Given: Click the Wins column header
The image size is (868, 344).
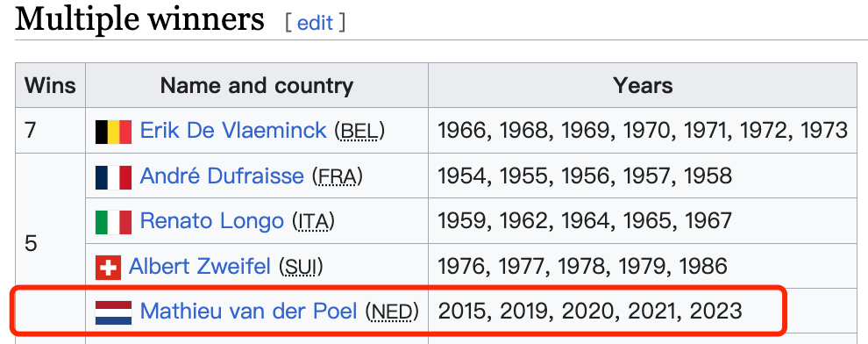Looking at the screenshot, I should click(50, 85).
